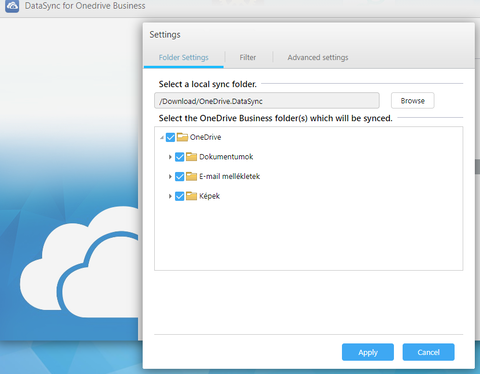480x374 pixels.
Task: Select the Képek folder name
Action: (x=209, y=196)
